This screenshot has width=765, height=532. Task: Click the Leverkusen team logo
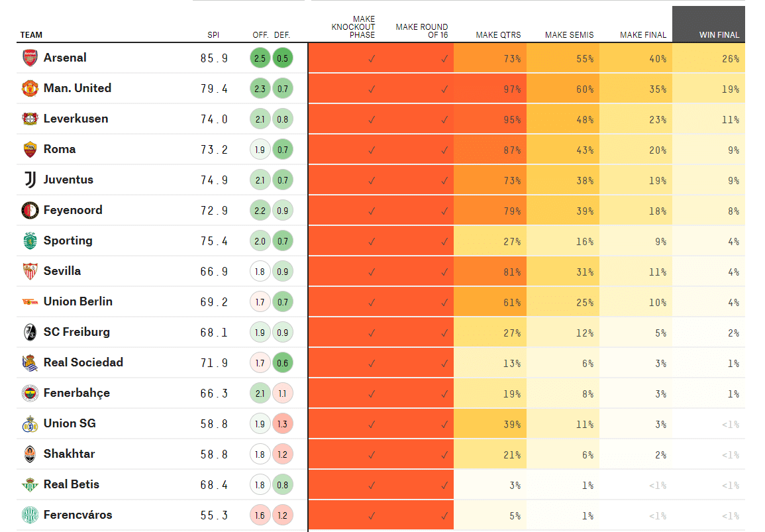click(30, 119)
